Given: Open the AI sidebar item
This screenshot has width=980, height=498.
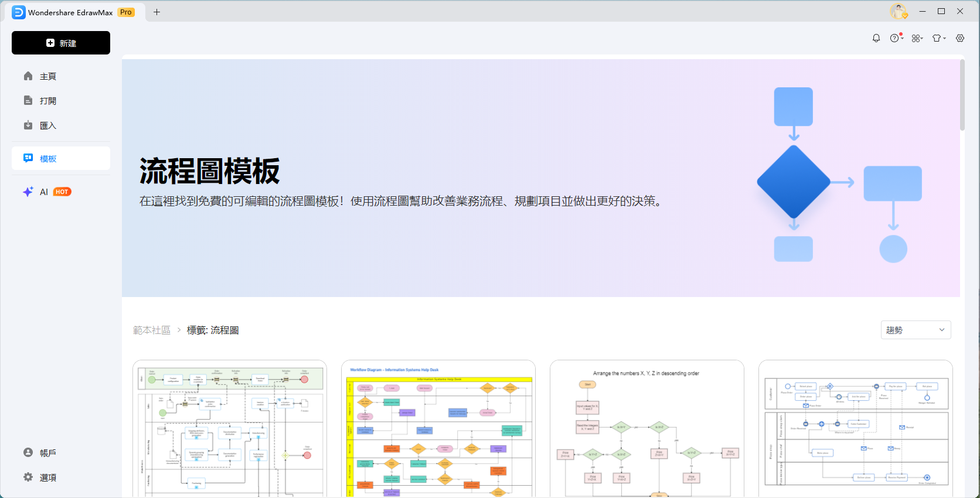Looking at the screenshot, I should pos(61,192).
